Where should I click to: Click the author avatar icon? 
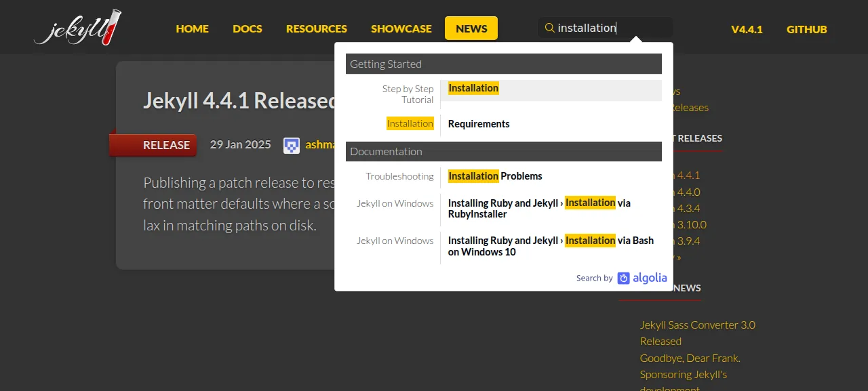[x=292, y=145]
